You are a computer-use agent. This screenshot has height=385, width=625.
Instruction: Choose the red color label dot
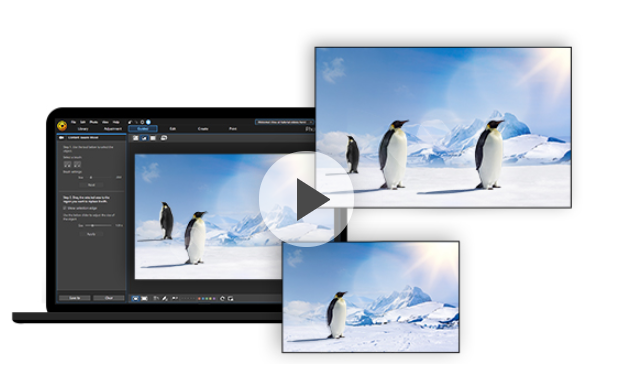[x=199, y=299]
